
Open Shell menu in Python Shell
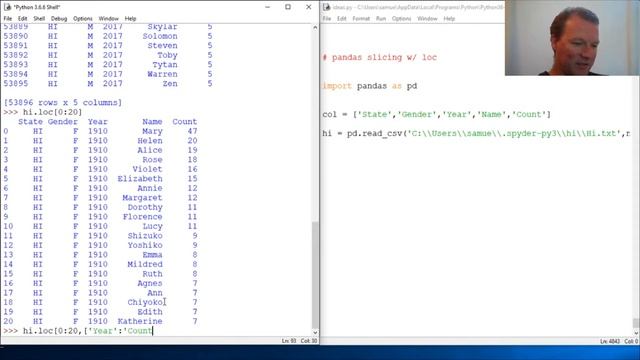point(39,19)
